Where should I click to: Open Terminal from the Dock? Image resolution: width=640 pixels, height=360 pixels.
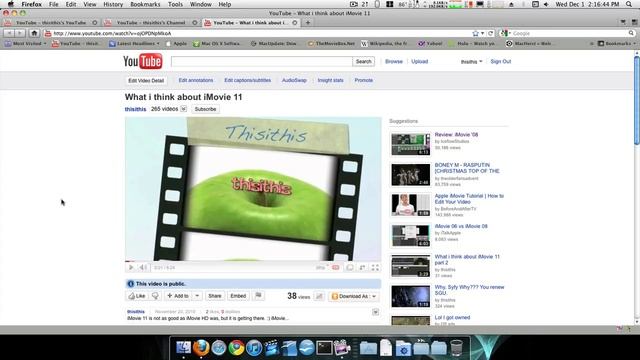324,348
